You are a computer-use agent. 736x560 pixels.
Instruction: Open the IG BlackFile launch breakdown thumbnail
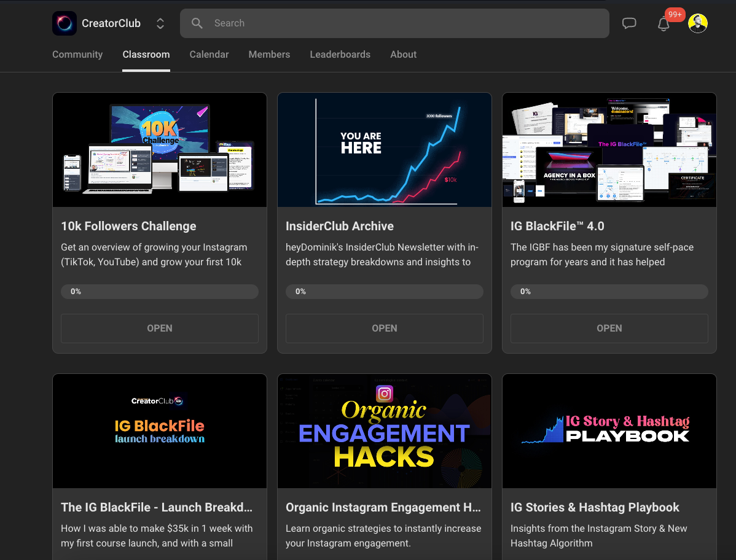(x=160, y=431)
